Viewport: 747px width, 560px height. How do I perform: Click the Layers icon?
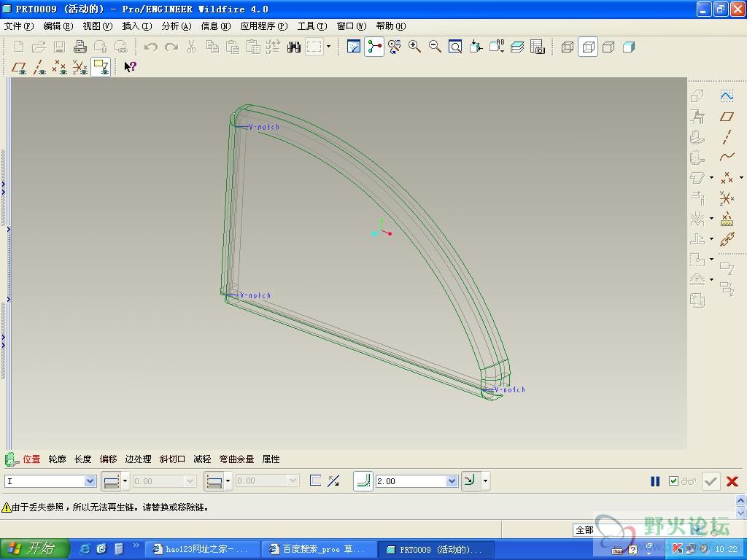pos(517,47)
